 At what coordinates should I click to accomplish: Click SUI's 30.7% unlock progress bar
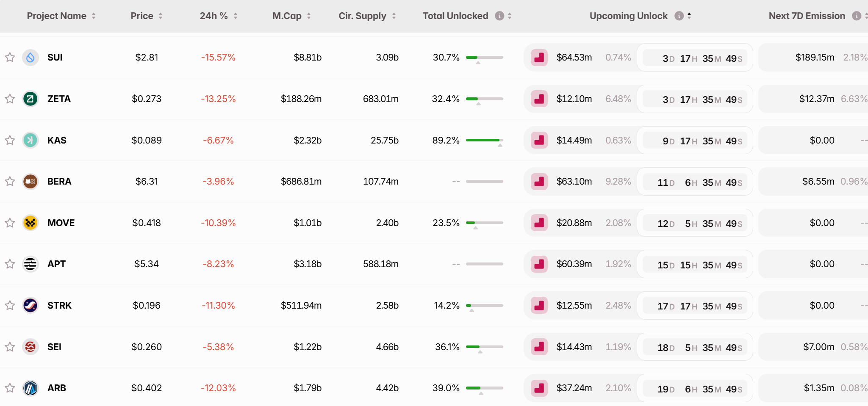[x=485, y=57]
